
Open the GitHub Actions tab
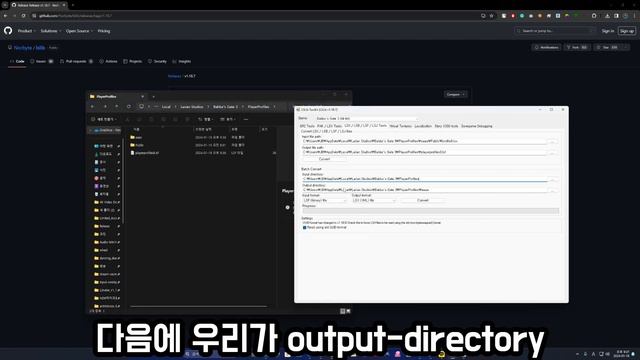108,61
